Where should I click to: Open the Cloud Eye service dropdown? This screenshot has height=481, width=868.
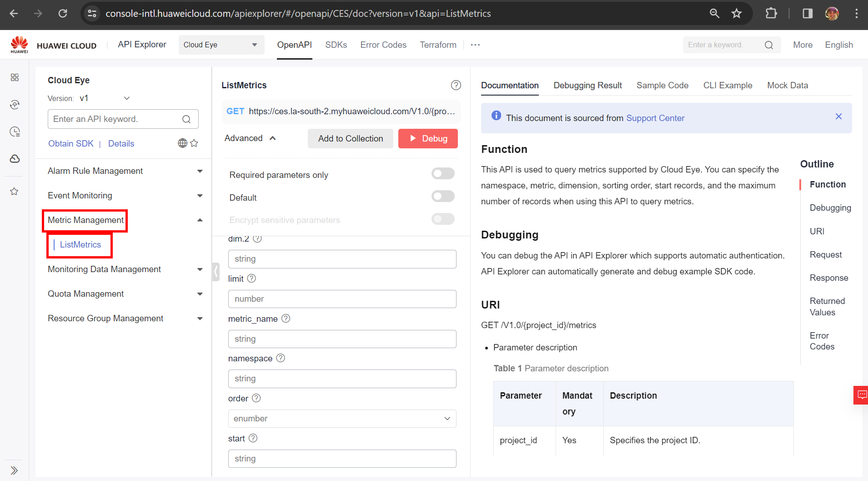click(221, 45)
